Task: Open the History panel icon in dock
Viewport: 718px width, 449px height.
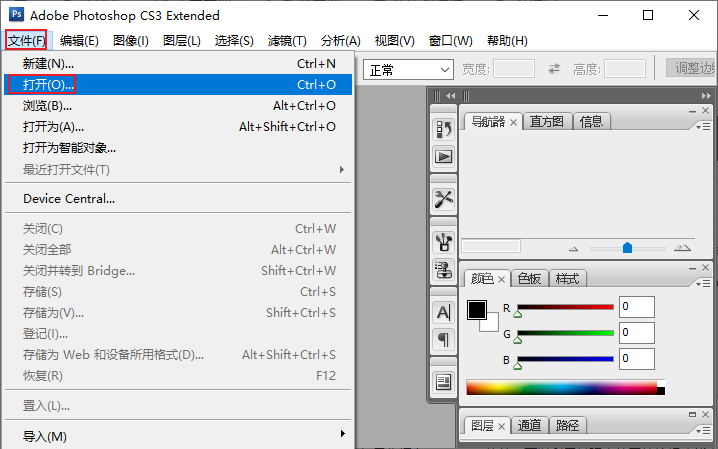Action: 444,130
